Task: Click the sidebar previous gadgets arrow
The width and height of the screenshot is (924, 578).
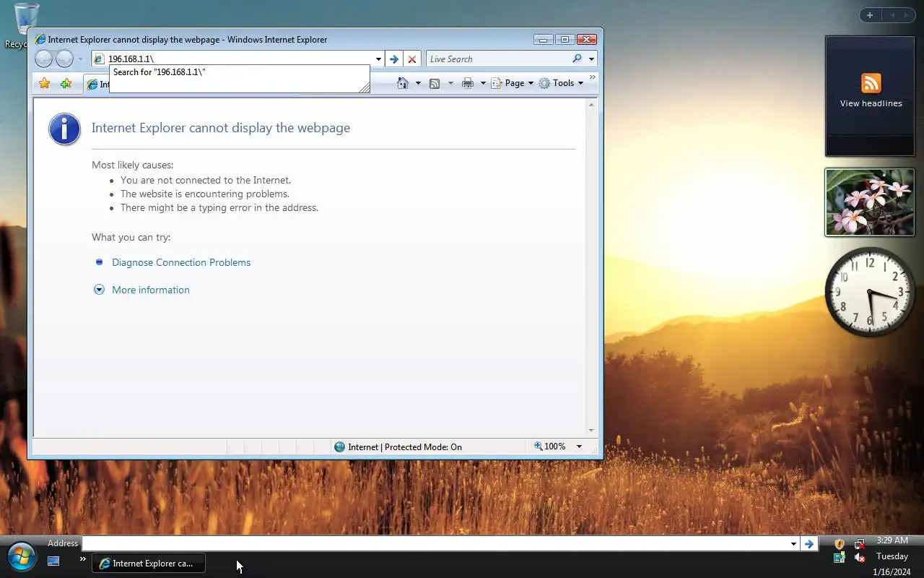Action: (x=892, y=15)
